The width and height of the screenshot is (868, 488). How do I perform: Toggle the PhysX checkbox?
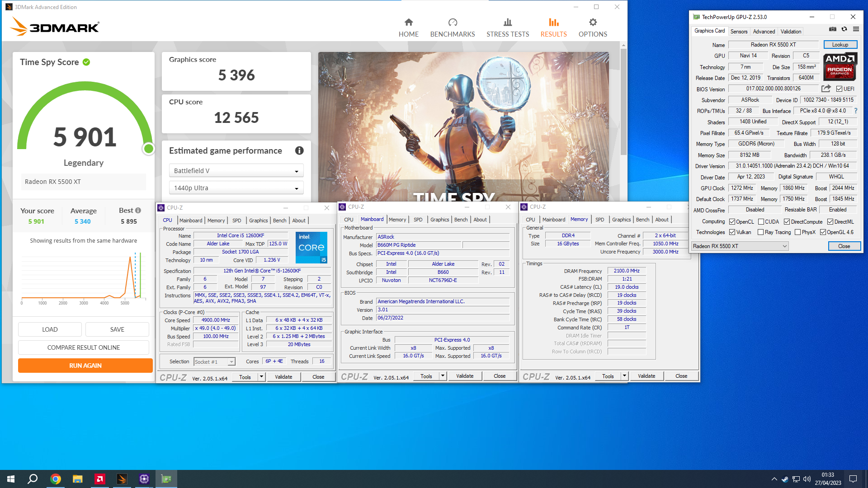pyautogui.click(x=797, y=232)
